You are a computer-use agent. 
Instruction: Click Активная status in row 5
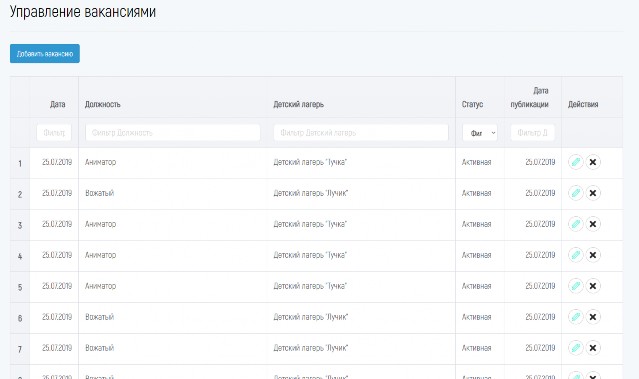pos(476,286)
